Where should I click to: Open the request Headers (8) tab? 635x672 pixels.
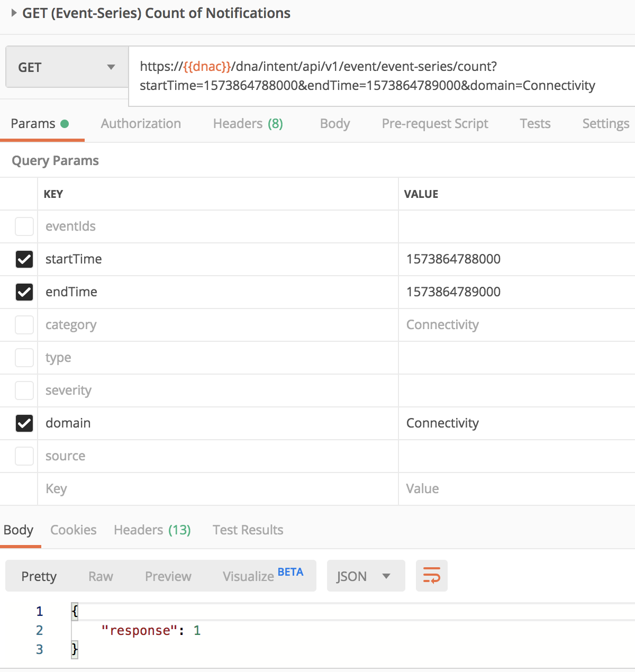(248, 124)
